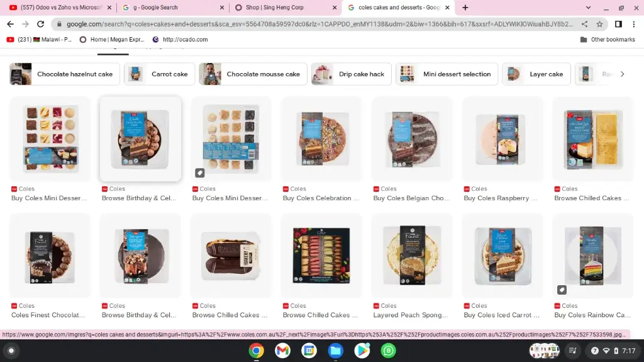
Task: Open a new browser tab
Action: pyautogui.click(x=465, y=8)
